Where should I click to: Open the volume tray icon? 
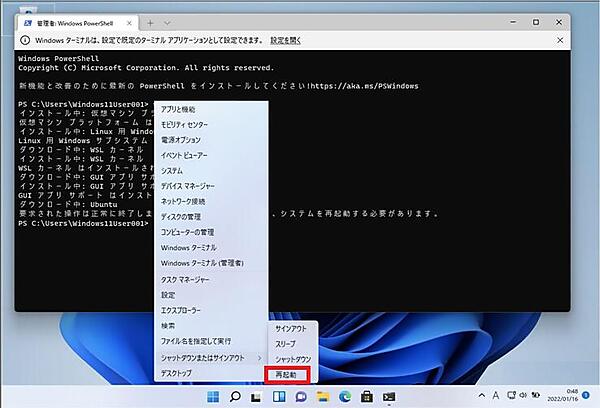click(523, 395)
